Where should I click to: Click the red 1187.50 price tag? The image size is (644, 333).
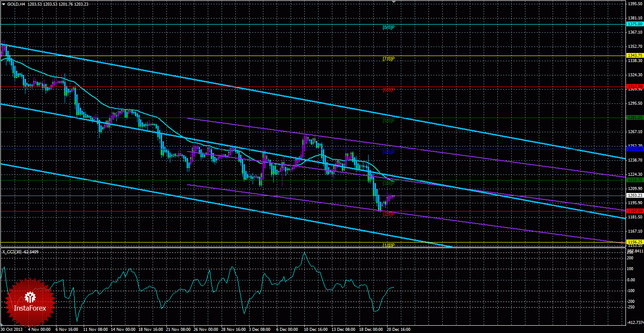click(635, 211)
